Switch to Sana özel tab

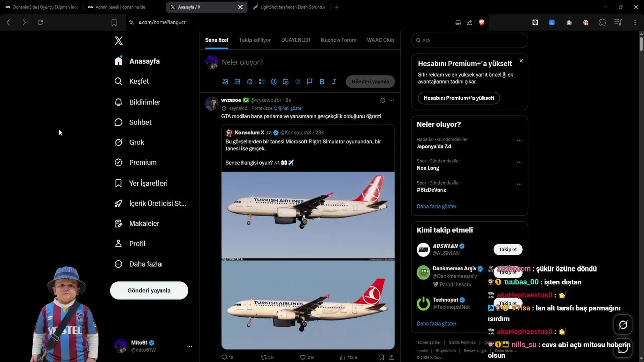click(217, 40)
